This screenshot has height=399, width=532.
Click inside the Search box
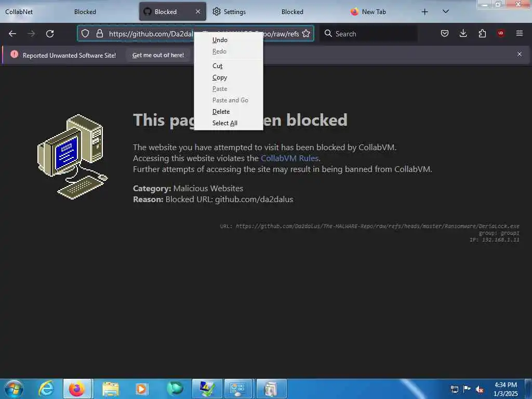369,34
